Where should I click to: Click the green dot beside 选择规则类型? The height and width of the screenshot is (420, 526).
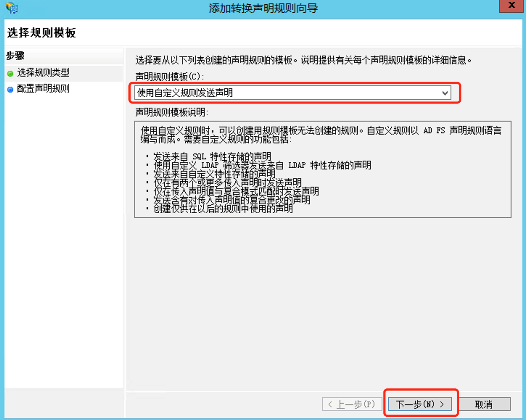point(10,74)
